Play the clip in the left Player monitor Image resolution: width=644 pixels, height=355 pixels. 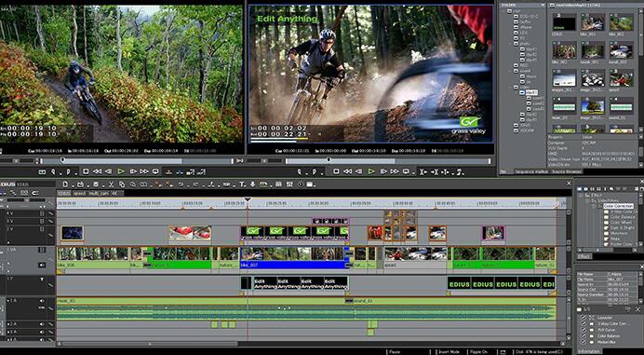[x=121, y=171]
